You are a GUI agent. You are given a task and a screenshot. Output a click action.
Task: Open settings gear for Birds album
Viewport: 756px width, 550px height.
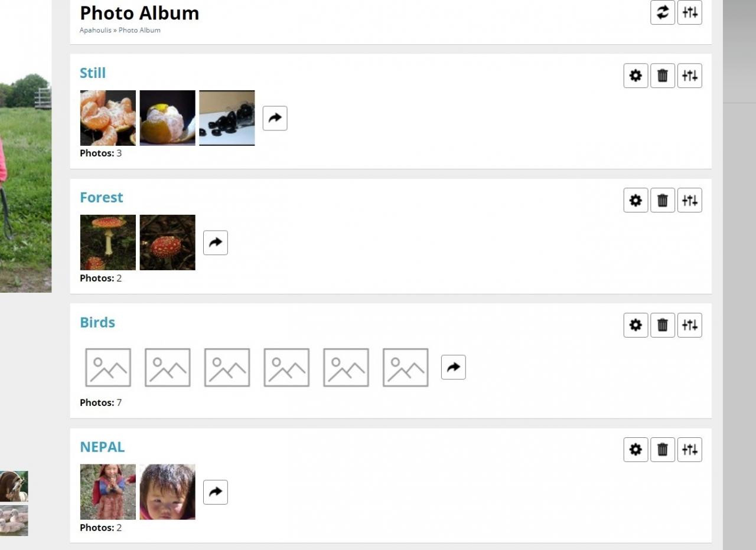636,325
